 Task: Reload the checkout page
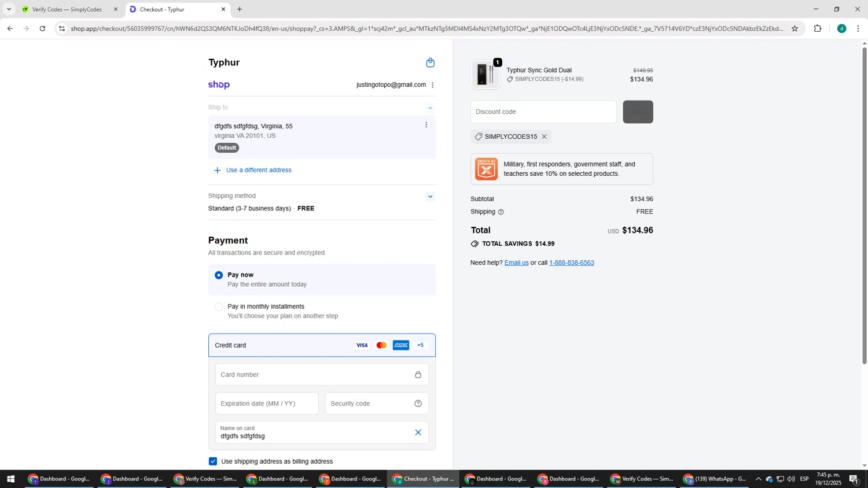click(42, 28)
